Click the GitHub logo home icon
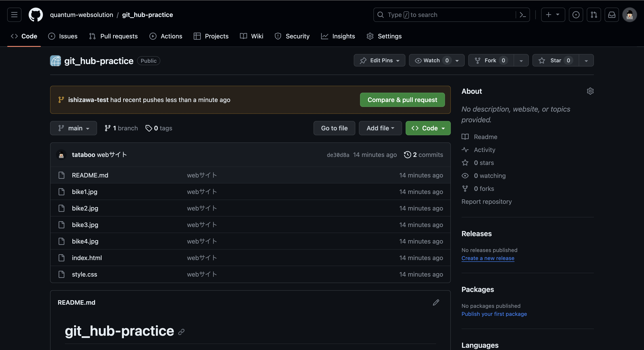 tap(36, 15)
